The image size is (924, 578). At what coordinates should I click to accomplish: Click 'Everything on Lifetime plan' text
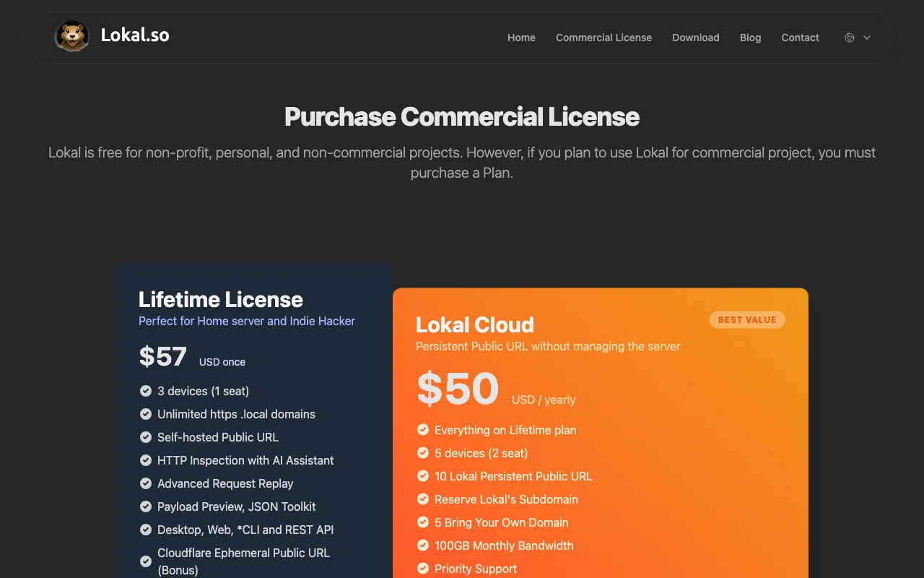click(x=505, y=430)
